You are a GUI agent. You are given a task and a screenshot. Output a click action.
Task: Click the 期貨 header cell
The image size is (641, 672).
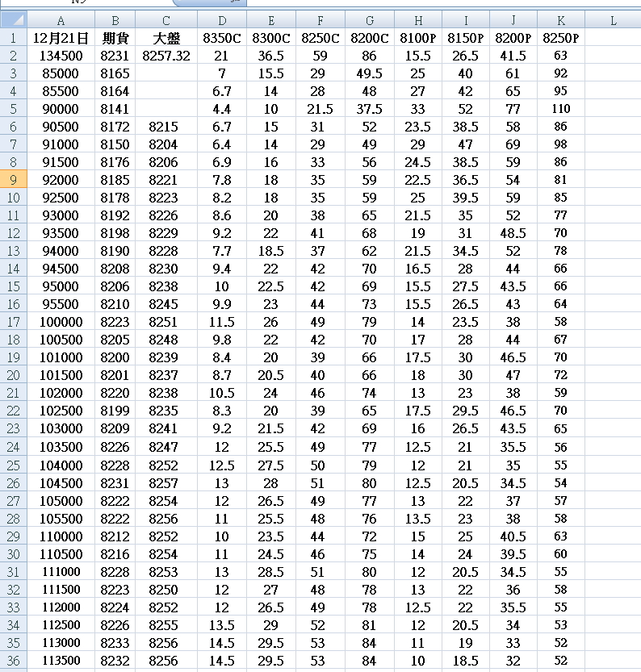coord(115,38)
